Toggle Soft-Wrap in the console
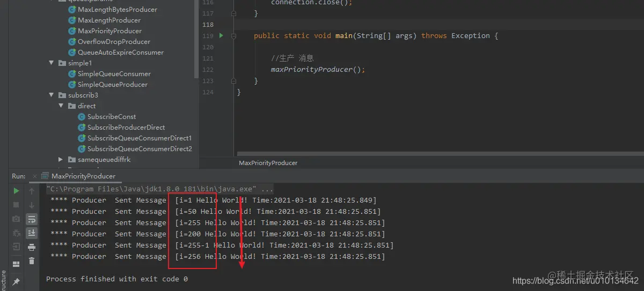Screen dimensions: 644x291 coord(32,219)
